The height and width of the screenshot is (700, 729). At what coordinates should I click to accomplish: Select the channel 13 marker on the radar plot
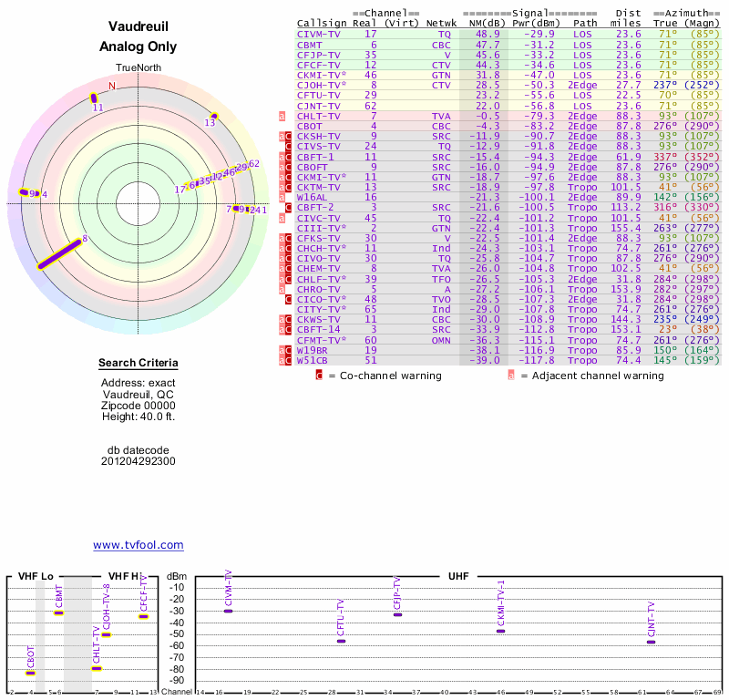pyautogui.click(x=213, y=116)
